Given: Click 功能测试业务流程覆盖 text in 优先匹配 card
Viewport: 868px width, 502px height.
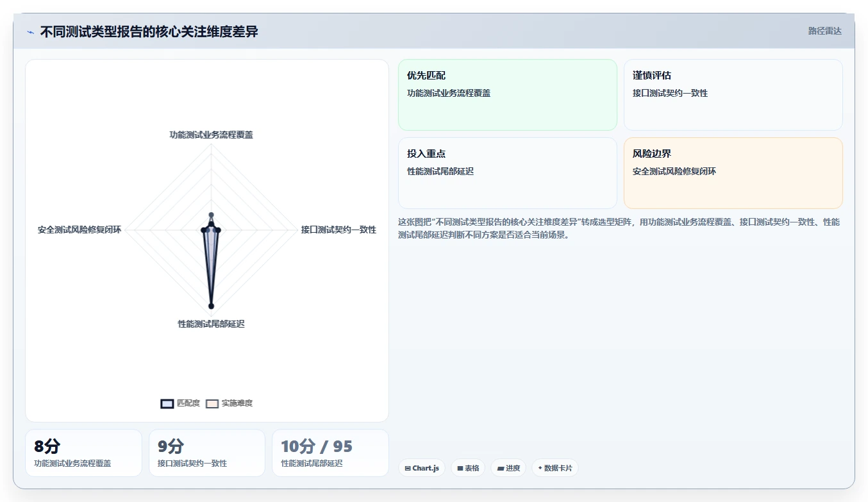Looking at the screenshot, I should (449, 93).
